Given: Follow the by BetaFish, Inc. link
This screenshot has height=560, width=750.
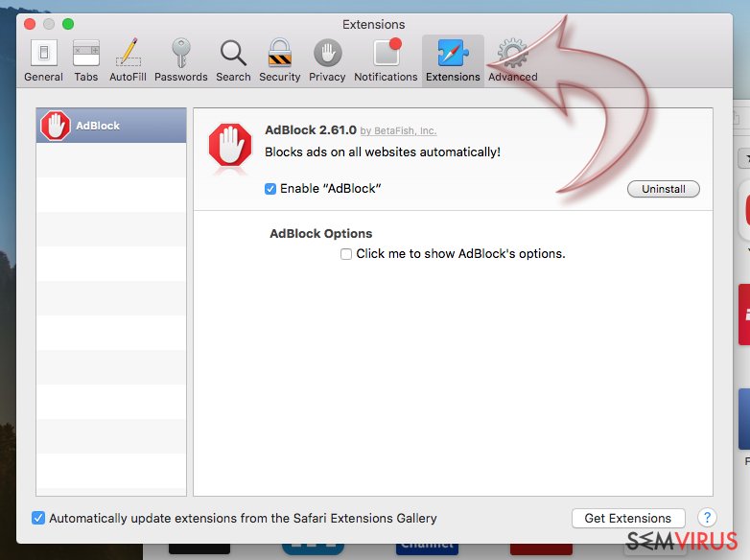Looking at the screenshot, I should [x=398, y=131].
